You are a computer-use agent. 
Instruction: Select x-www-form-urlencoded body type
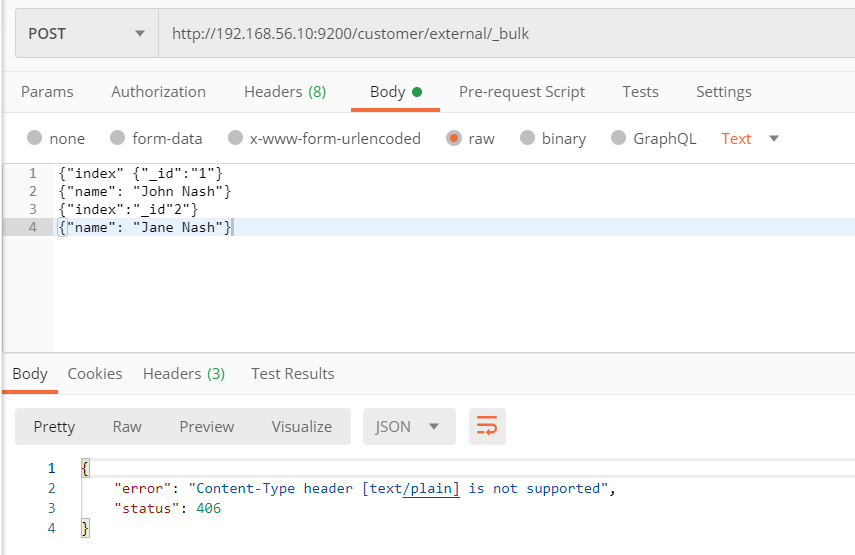tap(235, 138)
